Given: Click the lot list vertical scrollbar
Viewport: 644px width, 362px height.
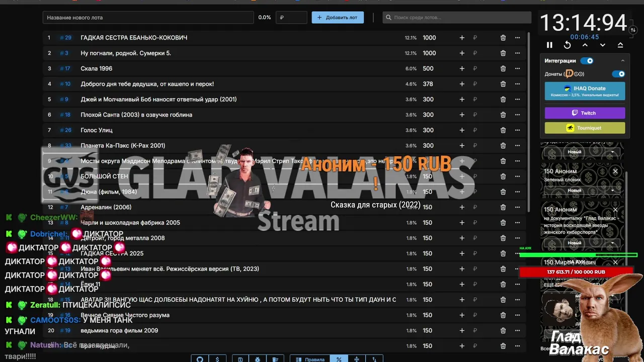Looking at the screenshot, I should pos(528,121).
